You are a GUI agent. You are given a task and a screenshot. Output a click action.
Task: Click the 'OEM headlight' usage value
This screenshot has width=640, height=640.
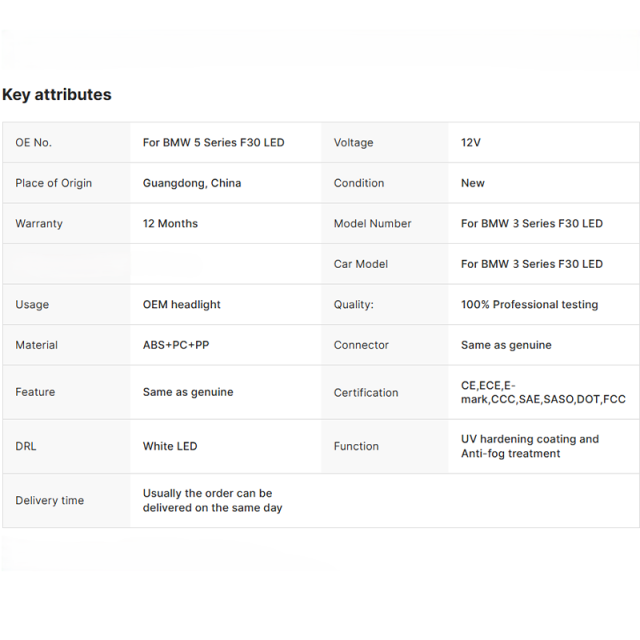coord(182,305)
